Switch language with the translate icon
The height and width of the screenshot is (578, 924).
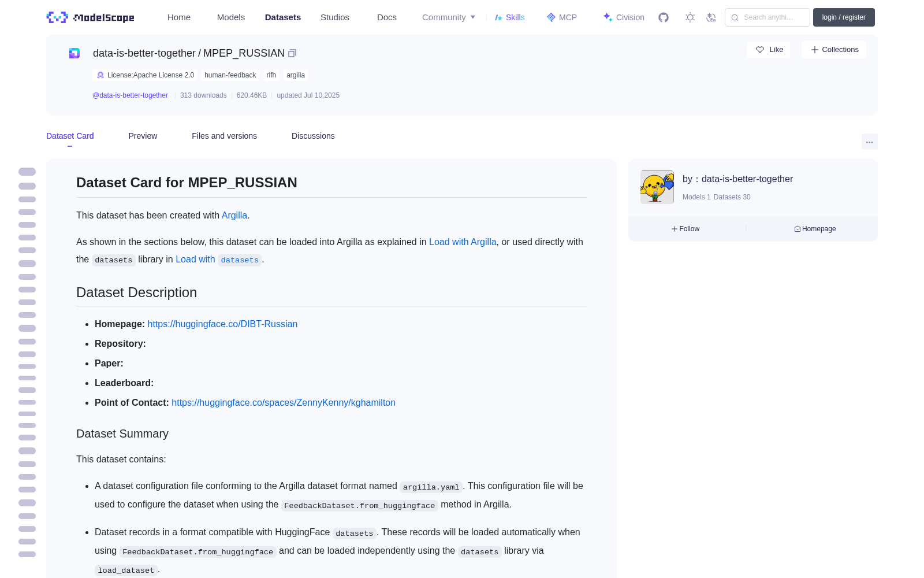(711, 17)
